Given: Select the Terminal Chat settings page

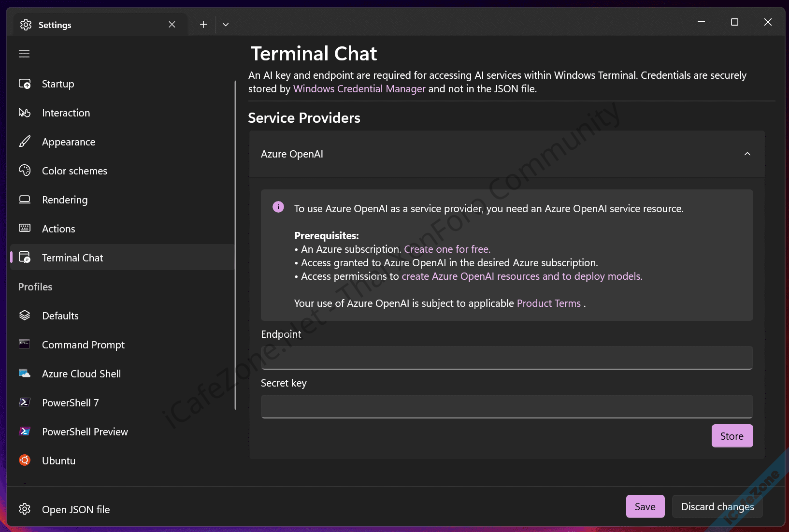Looking at the screenshot, I should click(72, 258).
